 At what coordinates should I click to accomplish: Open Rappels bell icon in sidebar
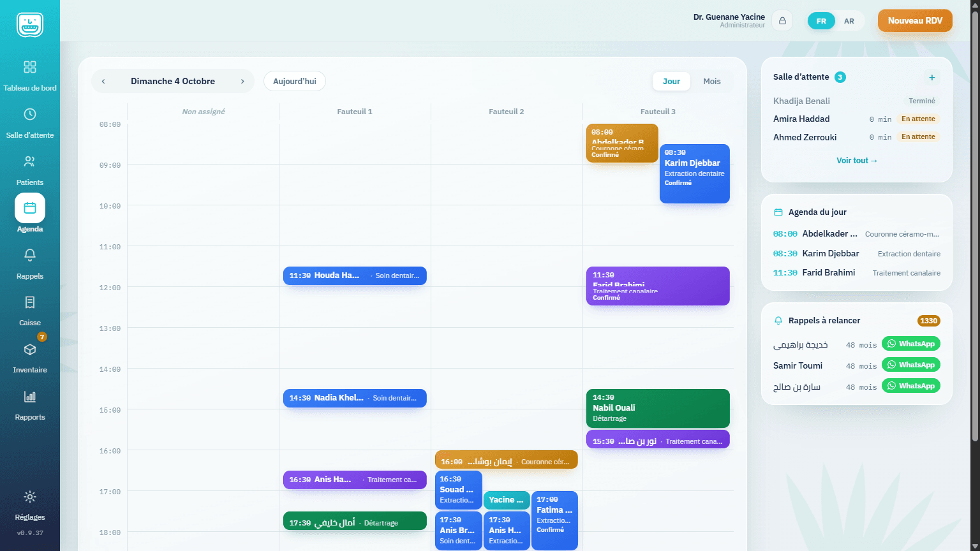30,255
